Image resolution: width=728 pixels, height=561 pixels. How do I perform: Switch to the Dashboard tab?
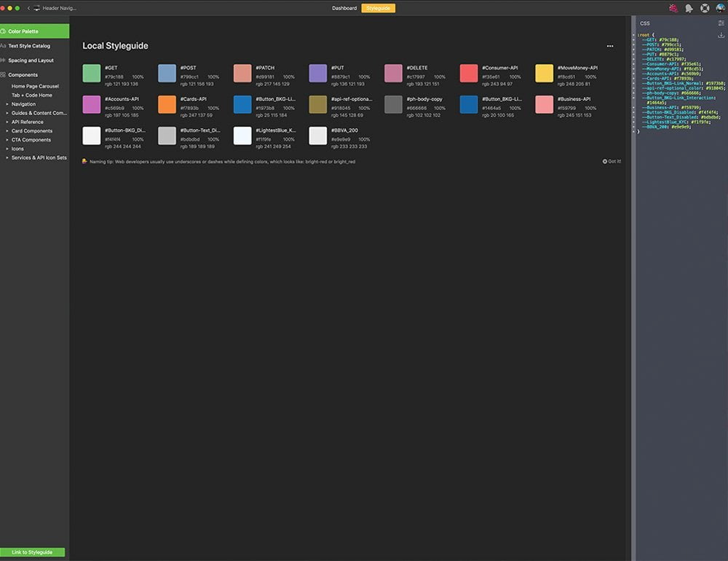(x=344, y=8)
